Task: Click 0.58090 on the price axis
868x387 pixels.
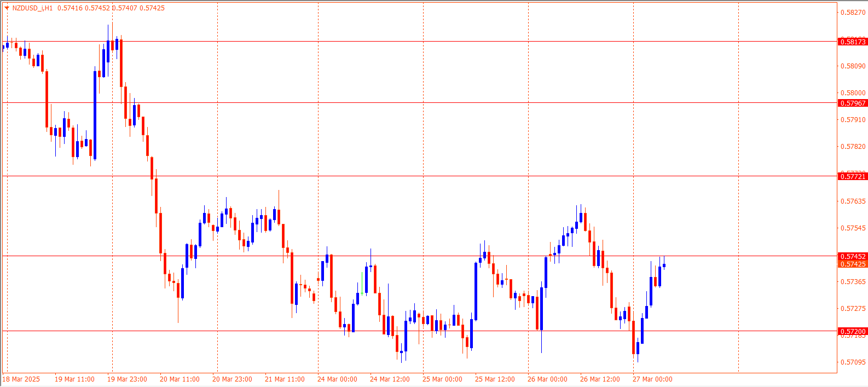Action: click(853, 66)
